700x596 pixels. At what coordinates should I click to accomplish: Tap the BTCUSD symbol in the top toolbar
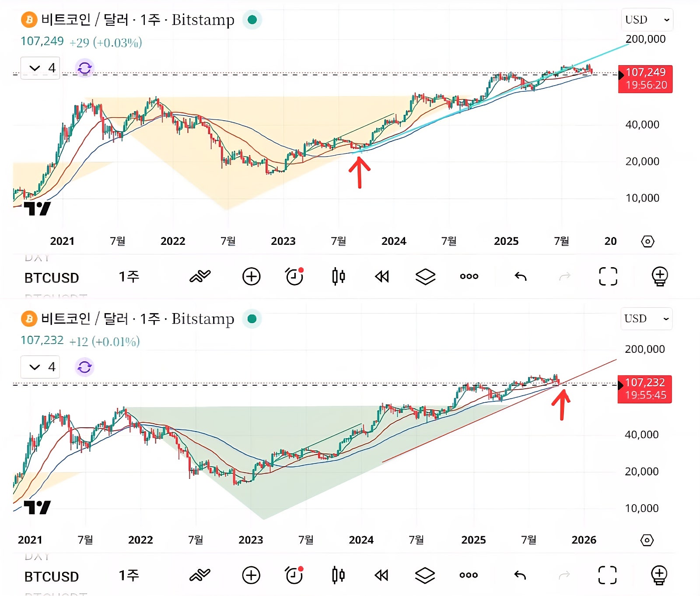point(52,278)
